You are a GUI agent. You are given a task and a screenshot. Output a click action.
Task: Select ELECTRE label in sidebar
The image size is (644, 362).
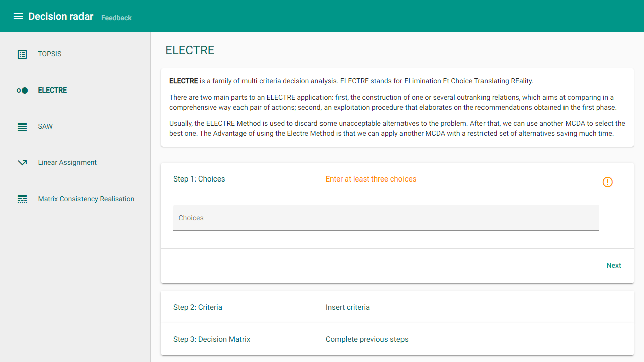click(52, 90)
